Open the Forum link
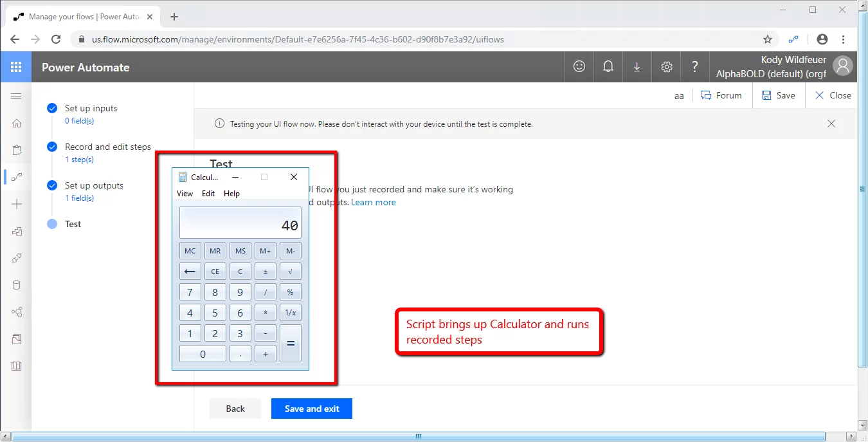The height and width of the screenshot is (442, 868). click(721, 95)
